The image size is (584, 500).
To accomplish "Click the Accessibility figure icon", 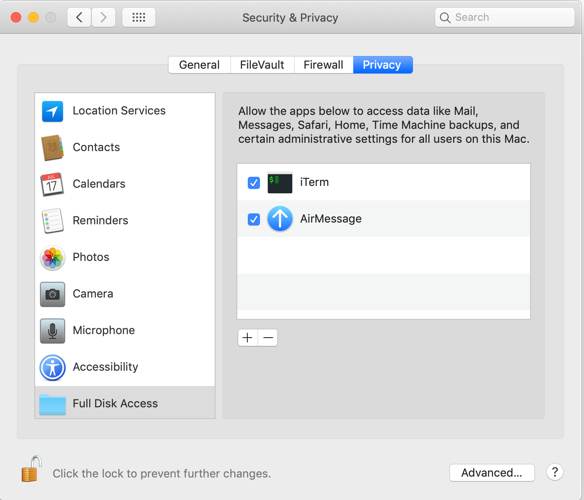I will (x=53, y=367).
